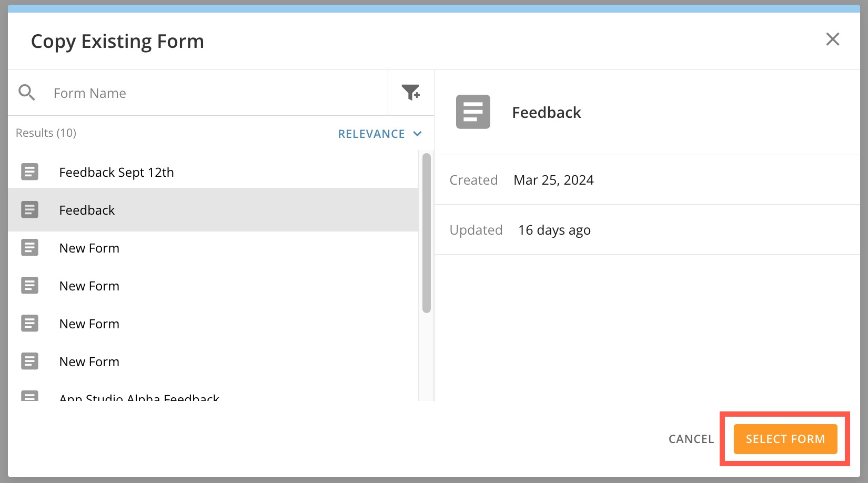Screen dimensions: 868x483
Task: Click the large Feedback preview icon
Action: [x=472, y=112]
